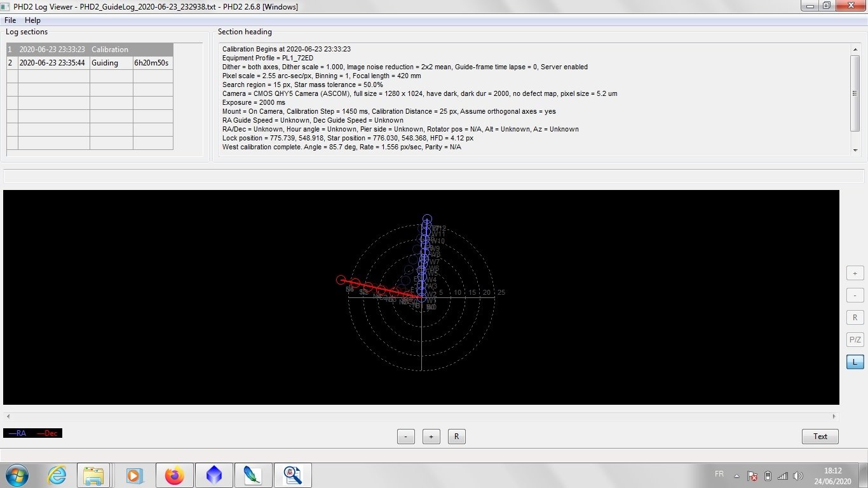The width and height of the screenshot is (868, 488).
Task: Click the graph scroll right arrow
Action: tap(834, 417)
